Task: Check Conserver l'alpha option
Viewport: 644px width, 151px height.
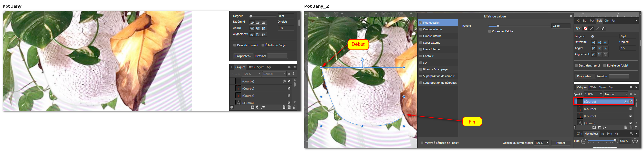Action: [x=490, y=31]
